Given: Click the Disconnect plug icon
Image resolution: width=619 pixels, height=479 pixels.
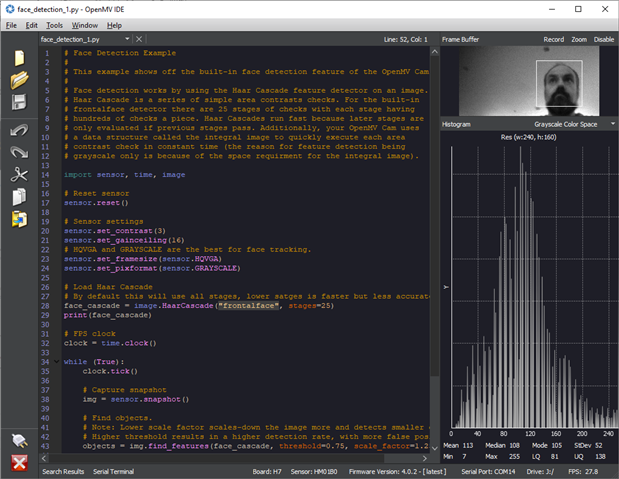Looking at the screenshot, I should click(x=18, y=439).
